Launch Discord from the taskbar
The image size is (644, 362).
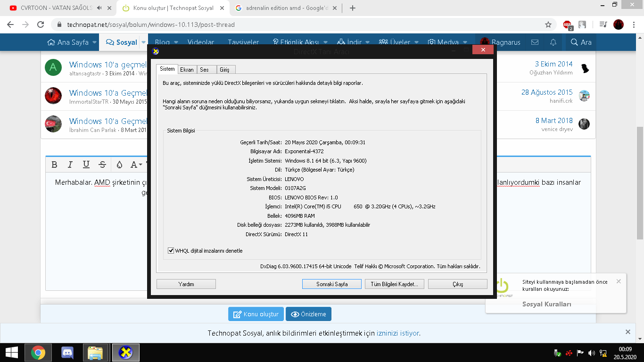[68, 353]
